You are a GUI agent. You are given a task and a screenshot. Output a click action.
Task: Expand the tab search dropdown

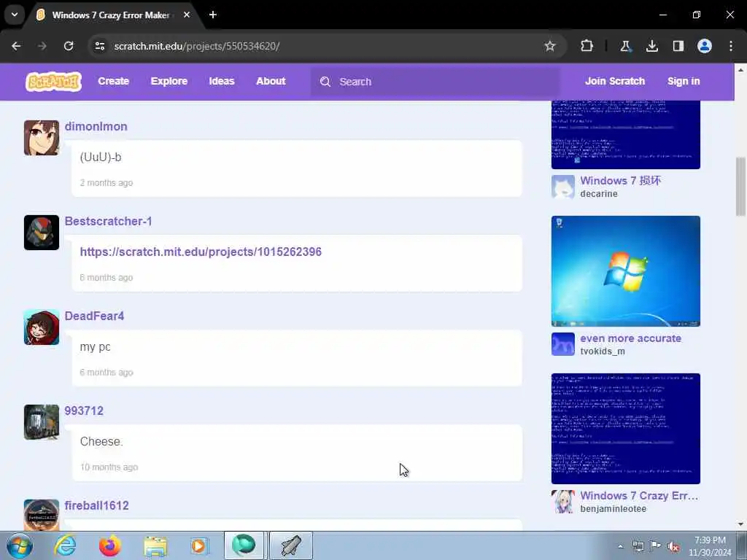[15, 15]
